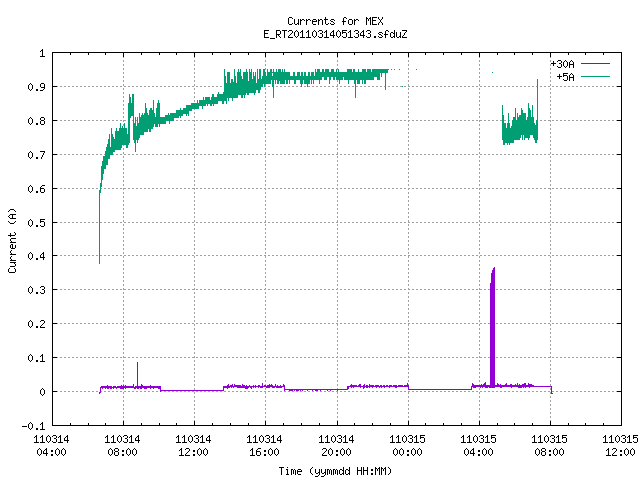
Task: Click the y-axis tick label 0.1
Action: 36,358
